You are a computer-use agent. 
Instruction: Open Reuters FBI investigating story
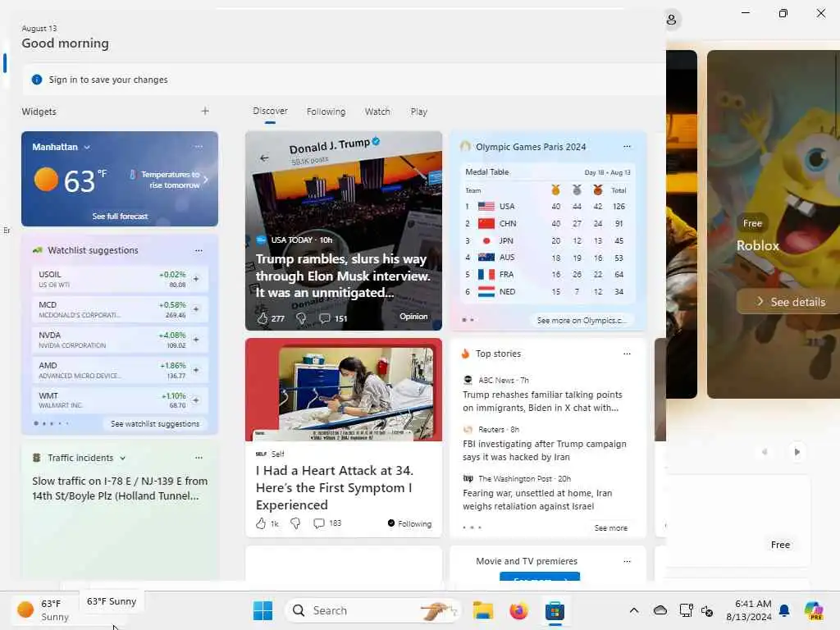click(x=545, y=450)
